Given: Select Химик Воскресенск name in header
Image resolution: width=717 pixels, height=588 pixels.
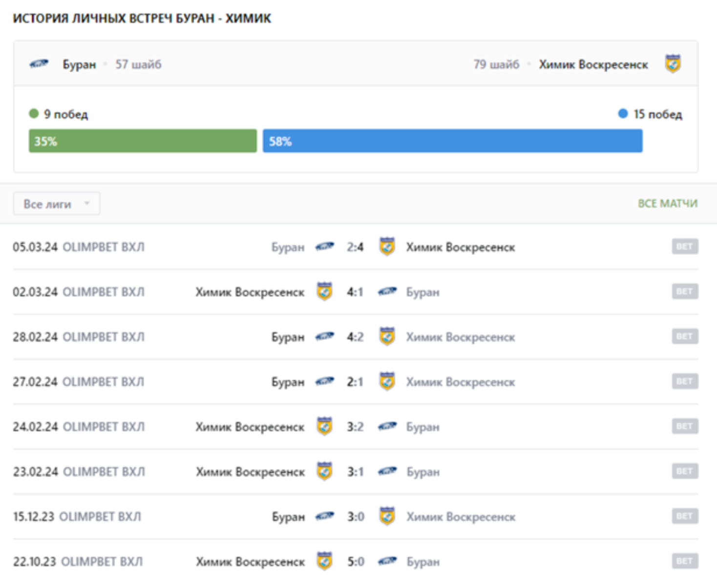Looking at the screenshot, I should pos(593,64).
